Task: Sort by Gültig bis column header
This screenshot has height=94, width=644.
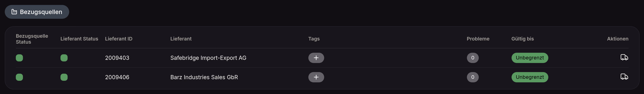Action: [x=522, y=39]
